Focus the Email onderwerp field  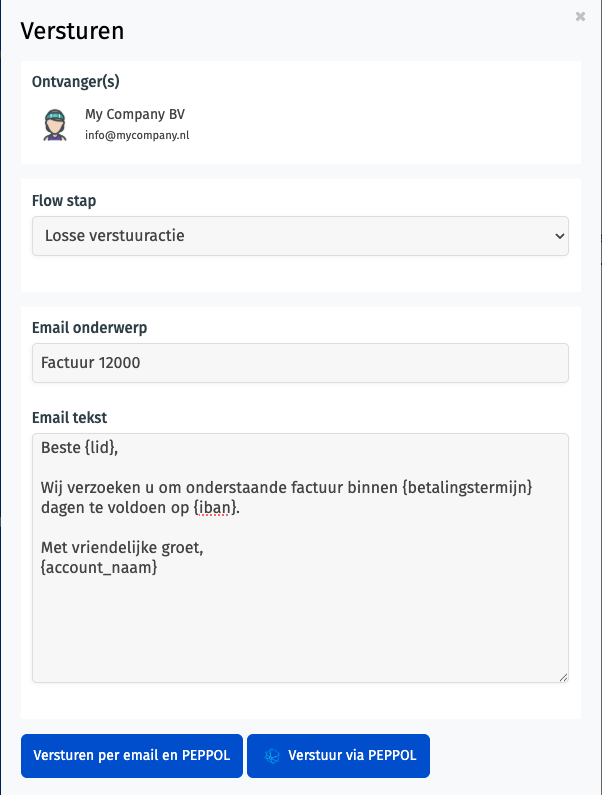(300, 363)
